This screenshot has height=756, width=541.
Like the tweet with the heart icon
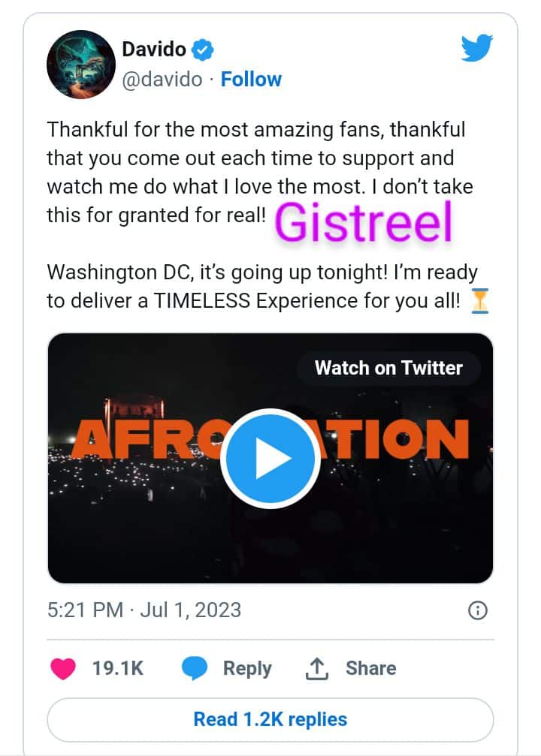pos(63,668)
